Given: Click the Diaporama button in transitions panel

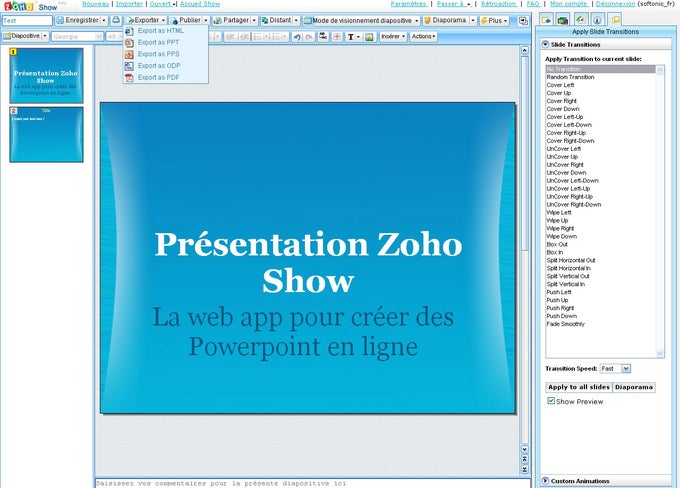Looking at the screenshot, I should coord(634,387).
